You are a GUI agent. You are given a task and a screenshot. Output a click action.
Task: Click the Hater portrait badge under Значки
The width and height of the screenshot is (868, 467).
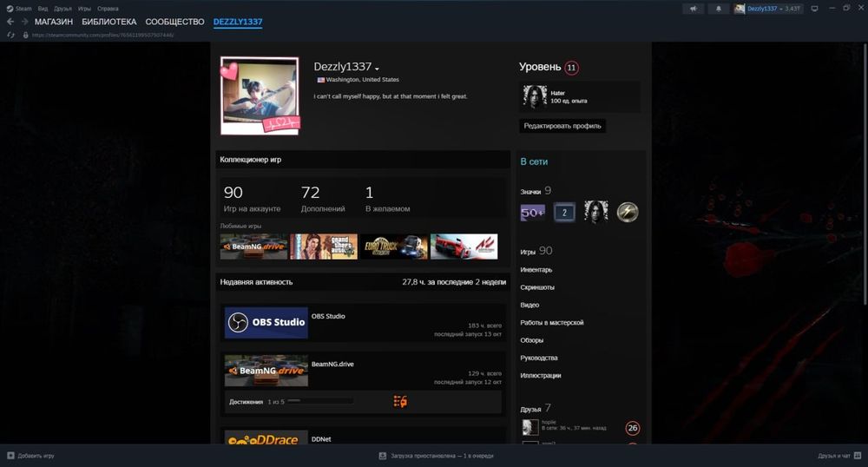pos(595,212)
